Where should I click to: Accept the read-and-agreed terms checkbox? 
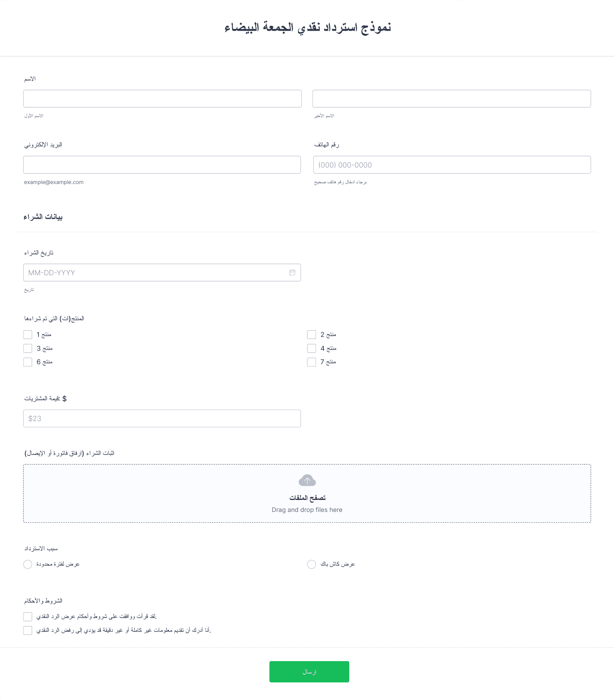click(28, 617)
